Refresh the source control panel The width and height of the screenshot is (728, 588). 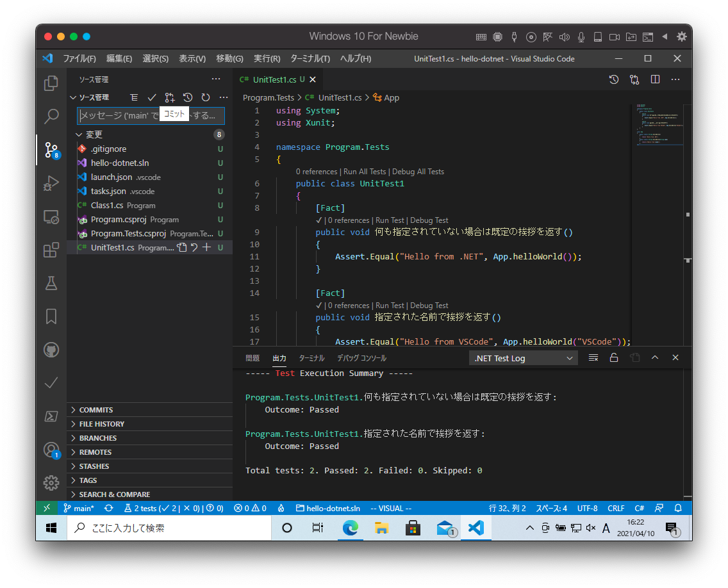click(206, 97)
